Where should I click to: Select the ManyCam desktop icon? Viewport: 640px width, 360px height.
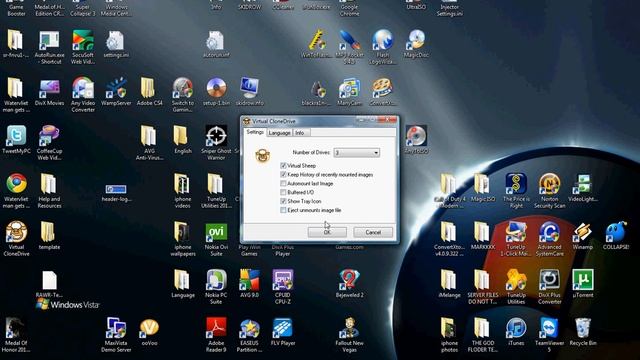click(349, 92)
